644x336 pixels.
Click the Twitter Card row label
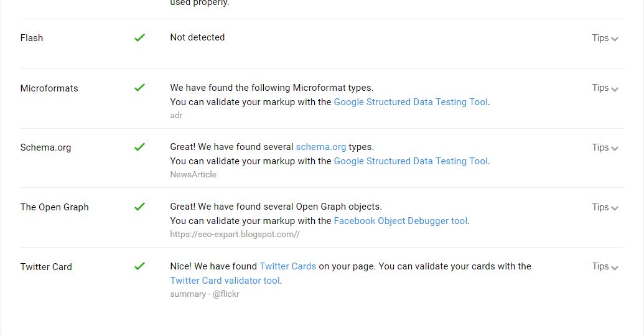point(46,267)
